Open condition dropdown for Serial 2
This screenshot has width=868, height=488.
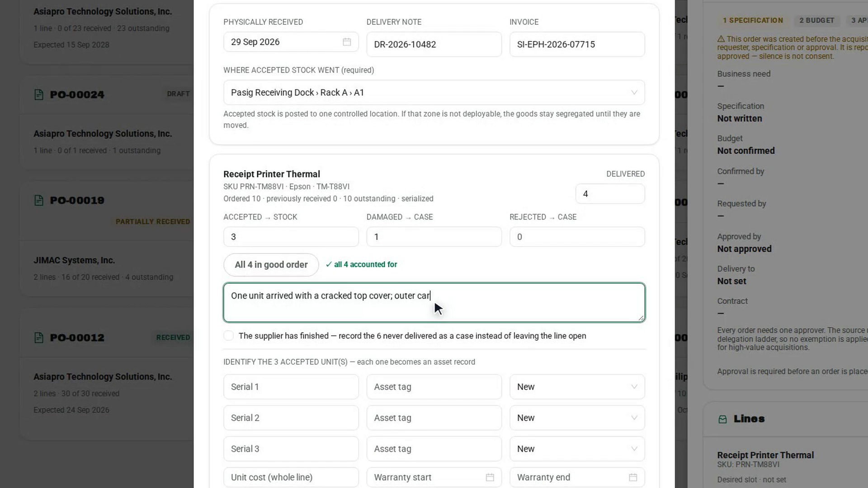(577, 418)
